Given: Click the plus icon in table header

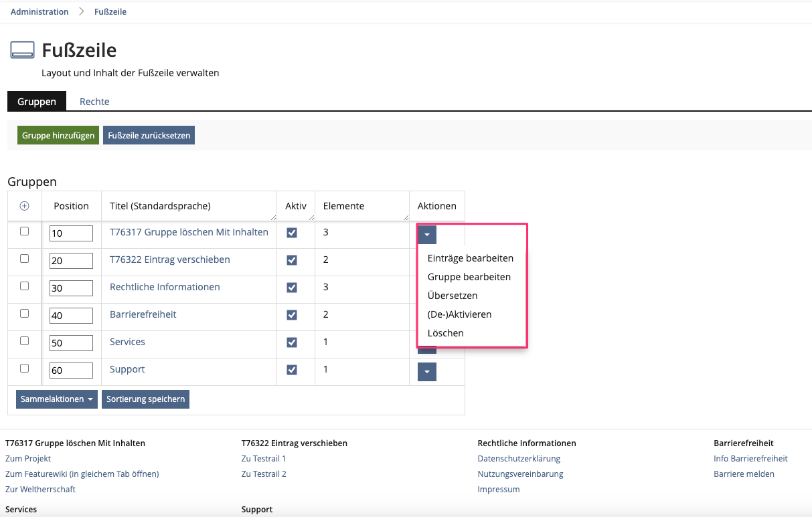Looking at the screenshot, I should tap(24, 206).
